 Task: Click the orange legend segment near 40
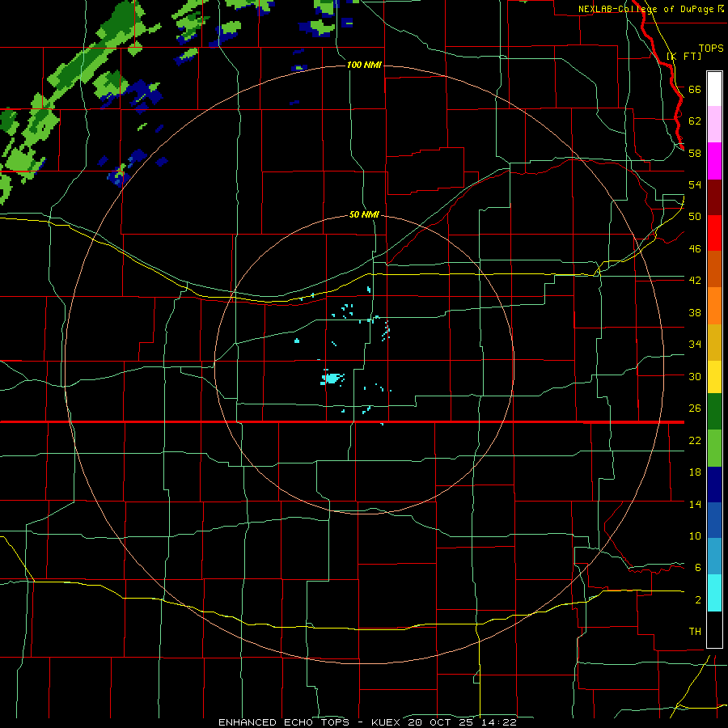click(x=714, y=306)
